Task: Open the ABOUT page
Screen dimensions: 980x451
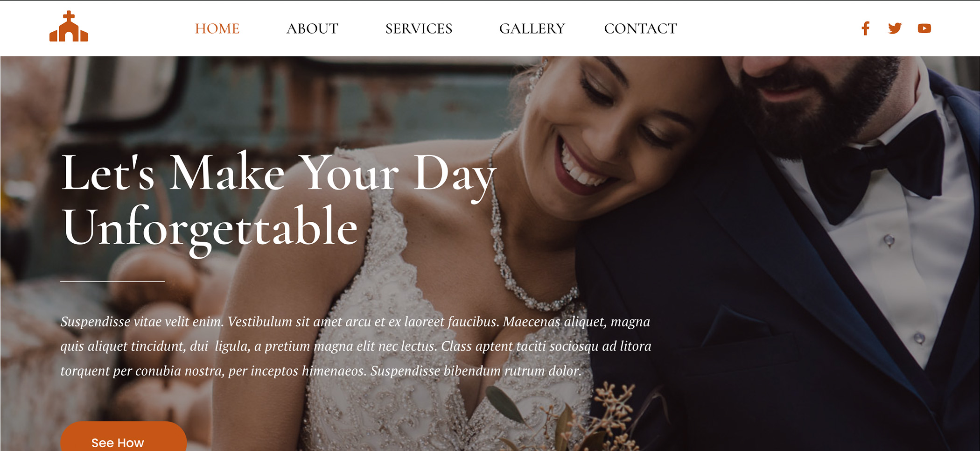Action: (312, 29)
